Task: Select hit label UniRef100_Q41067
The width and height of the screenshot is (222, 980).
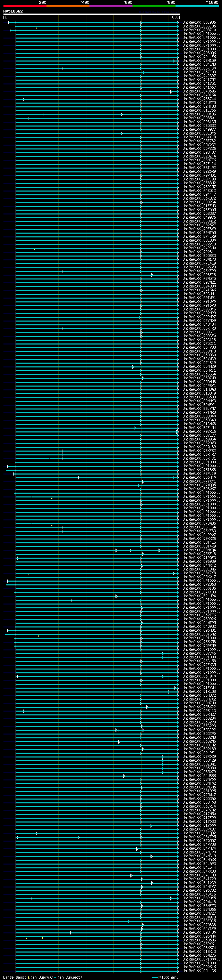Action: point(199,88)
